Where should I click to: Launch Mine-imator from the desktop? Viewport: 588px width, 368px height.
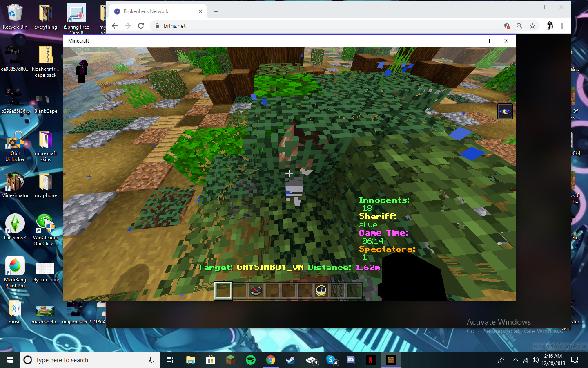15,185
